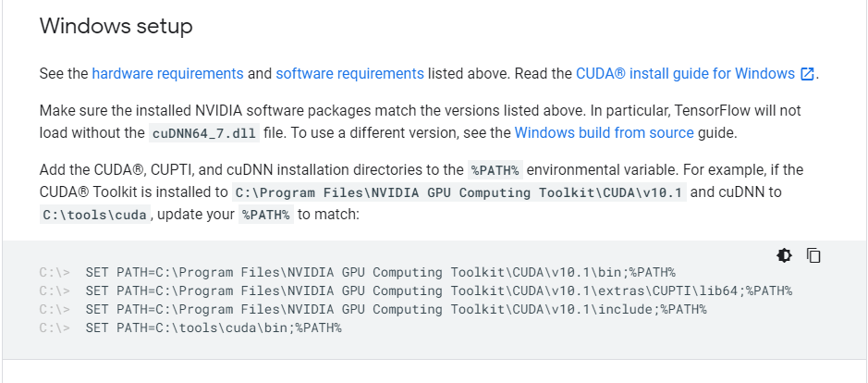The image size is (868, 383).
Task: Click the cuDNN64_7.dll inline code text
Action: click(x=204, y=133)
